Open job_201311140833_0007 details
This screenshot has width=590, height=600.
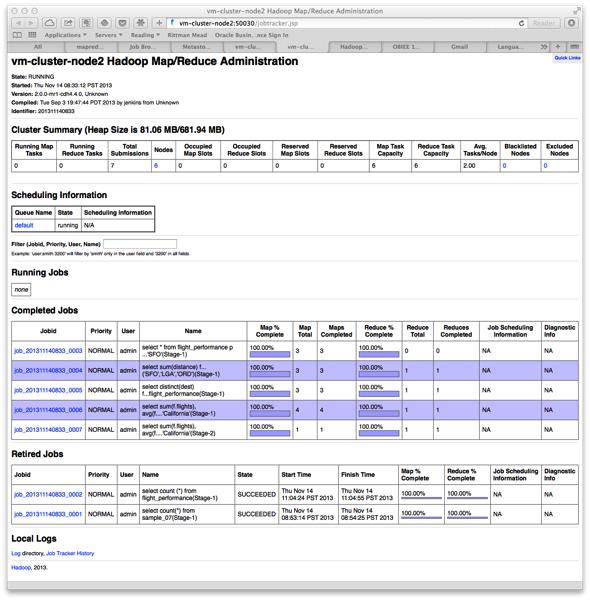click(48, 430)
